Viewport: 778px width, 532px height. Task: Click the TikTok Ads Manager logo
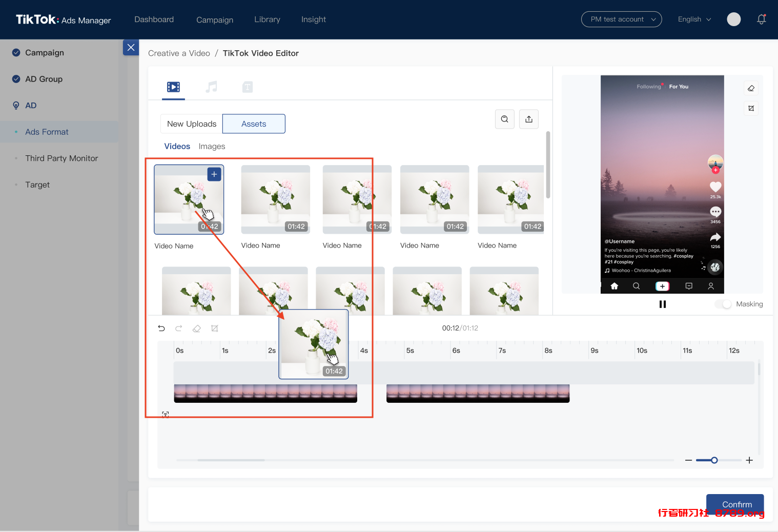(64, 19)
